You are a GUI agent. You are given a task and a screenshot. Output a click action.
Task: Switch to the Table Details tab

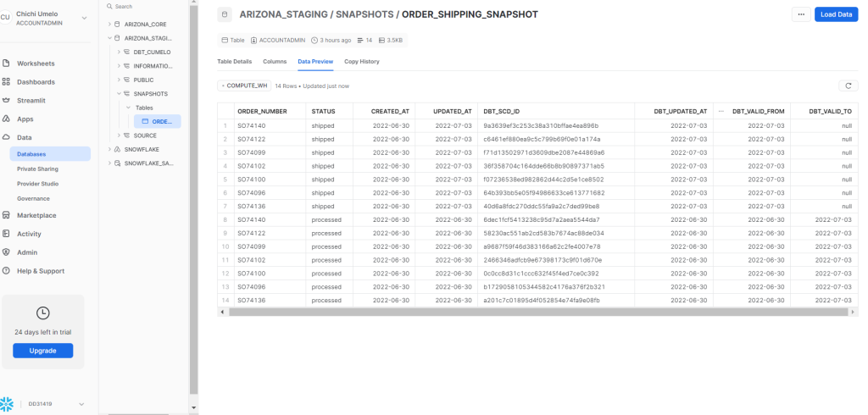[234, 62]
